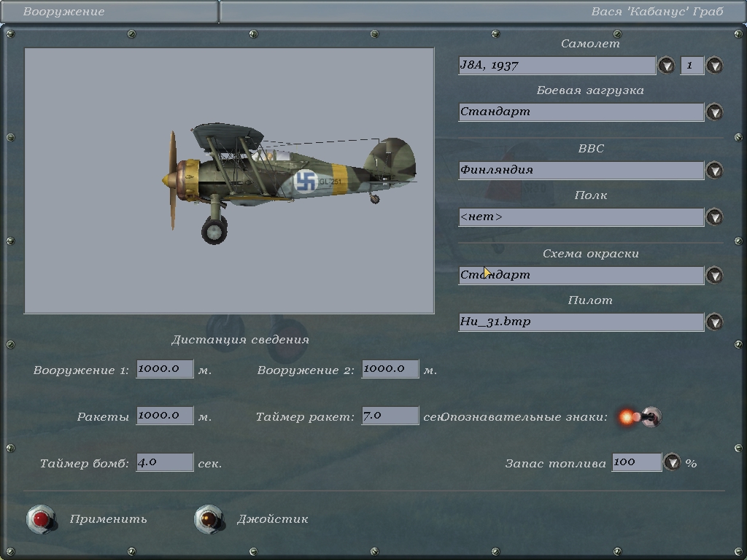Click the Джойстик label
747x560 pixels.
273,518
